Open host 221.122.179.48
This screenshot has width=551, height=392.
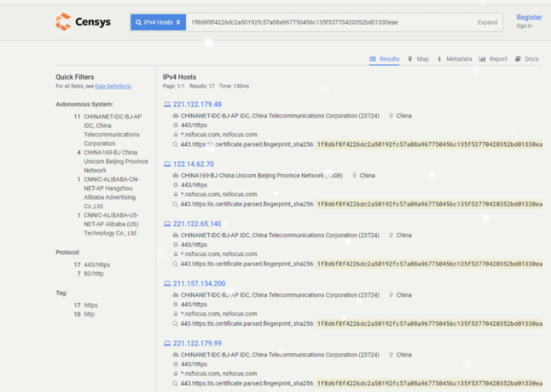(197, 104)
